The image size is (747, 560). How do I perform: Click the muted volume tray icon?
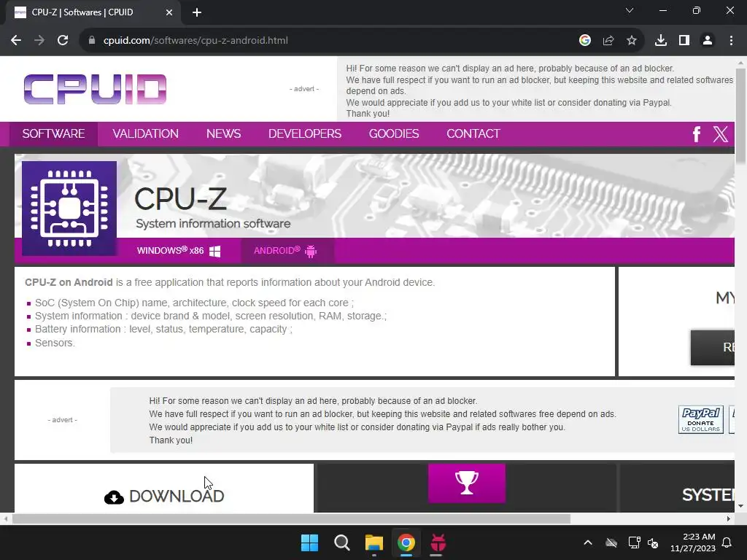pos(653,542)
